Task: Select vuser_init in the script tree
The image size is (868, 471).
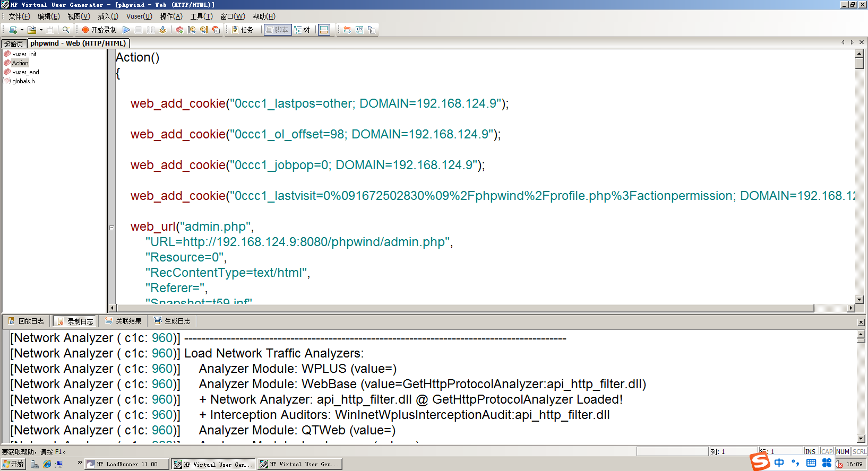Action: 24,54
